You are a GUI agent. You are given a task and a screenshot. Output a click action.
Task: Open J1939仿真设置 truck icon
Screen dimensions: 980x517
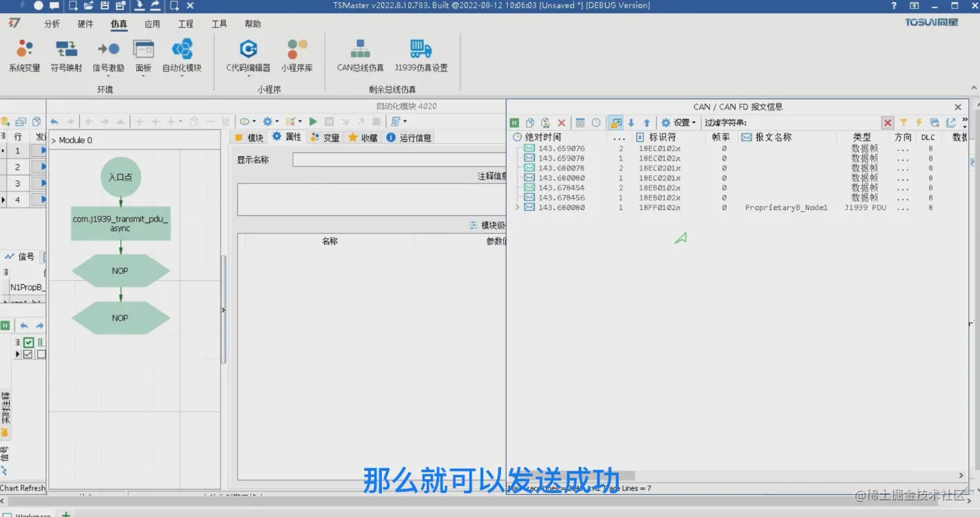(x=420, y=56)
